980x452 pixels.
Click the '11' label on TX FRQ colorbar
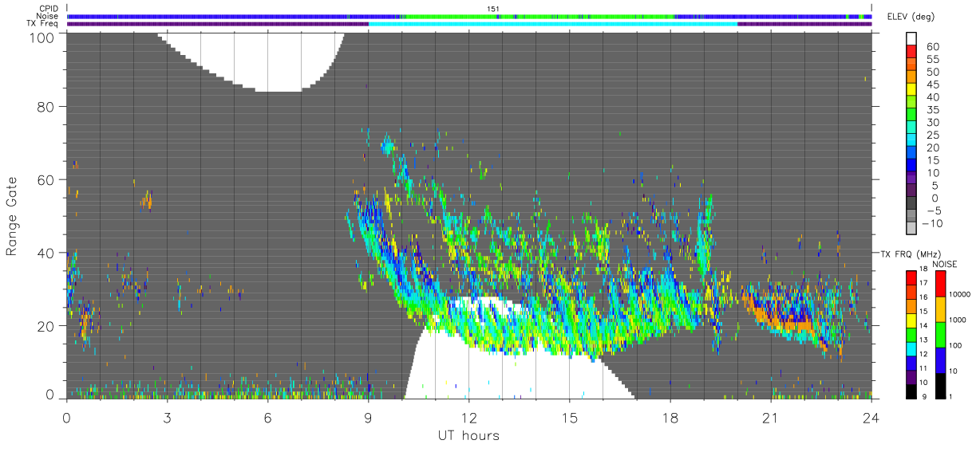coord(925,368)
